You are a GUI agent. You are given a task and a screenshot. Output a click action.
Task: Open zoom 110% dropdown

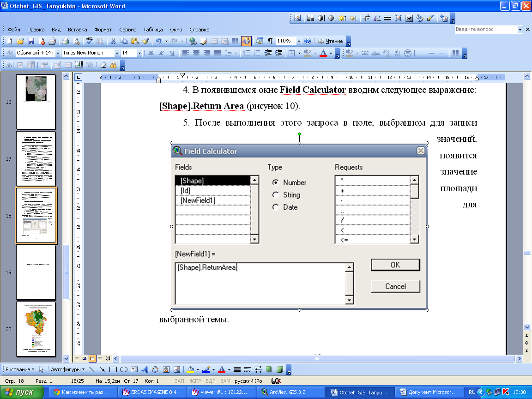[299, 42]
